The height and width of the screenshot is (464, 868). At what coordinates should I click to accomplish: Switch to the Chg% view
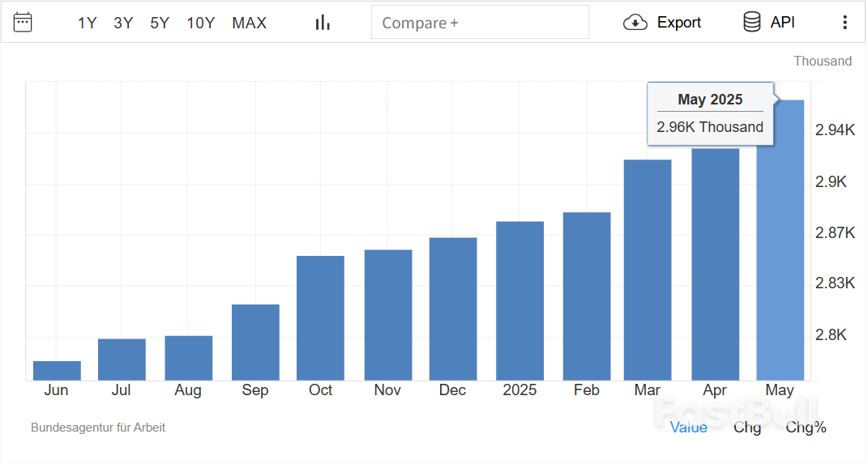click(x=806, y=428)
